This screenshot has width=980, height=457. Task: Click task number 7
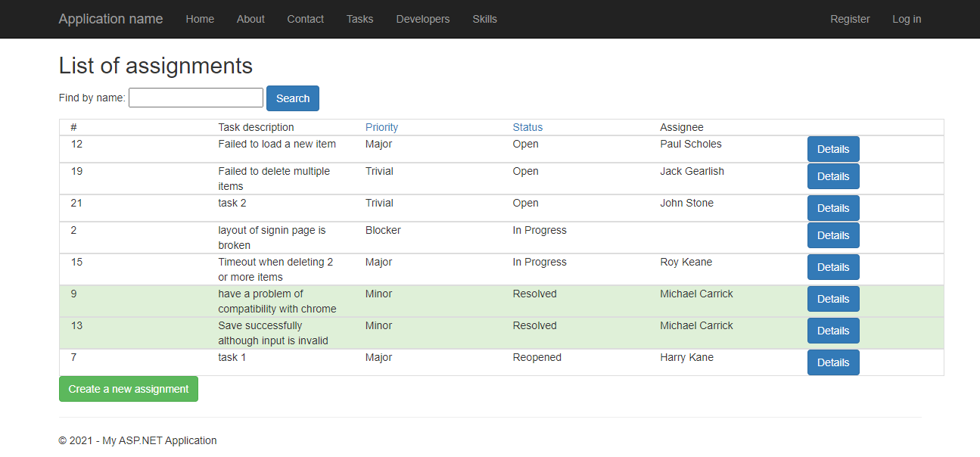[73, 357]
